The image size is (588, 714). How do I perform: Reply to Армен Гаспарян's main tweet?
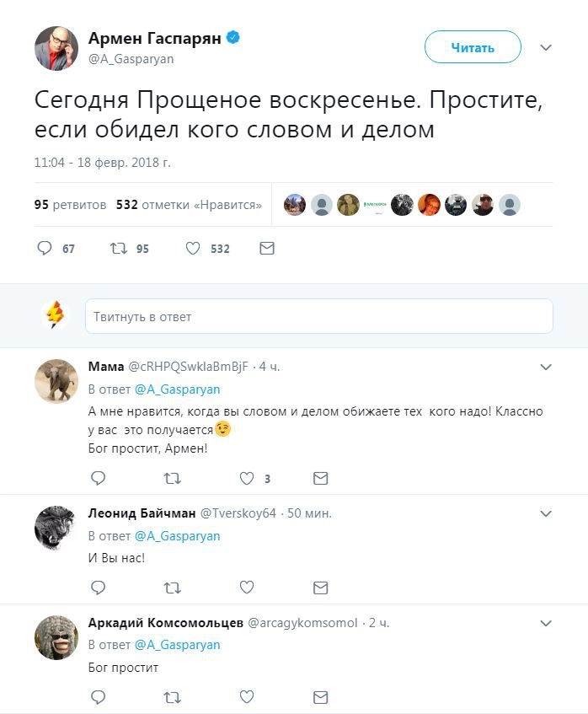[45, 249]
